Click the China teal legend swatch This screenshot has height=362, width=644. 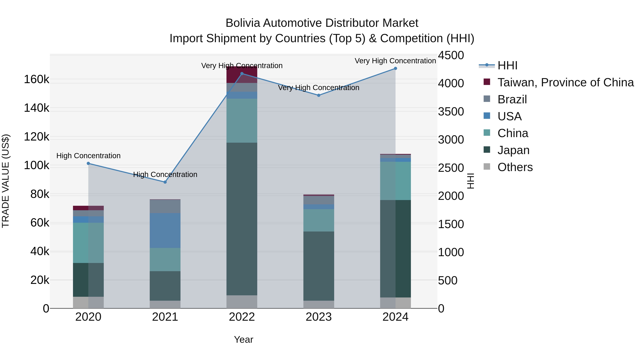487,133
